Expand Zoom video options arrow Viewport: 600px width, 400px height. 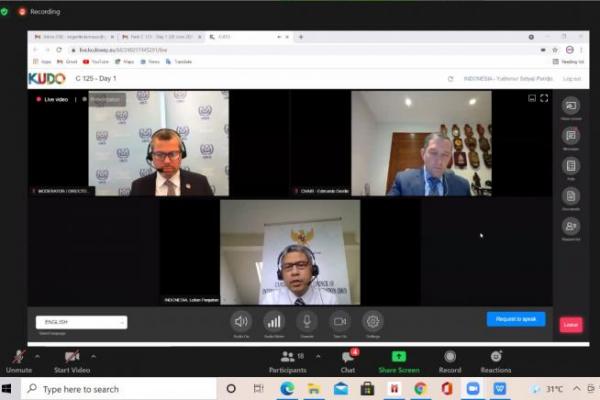[93, 356]
